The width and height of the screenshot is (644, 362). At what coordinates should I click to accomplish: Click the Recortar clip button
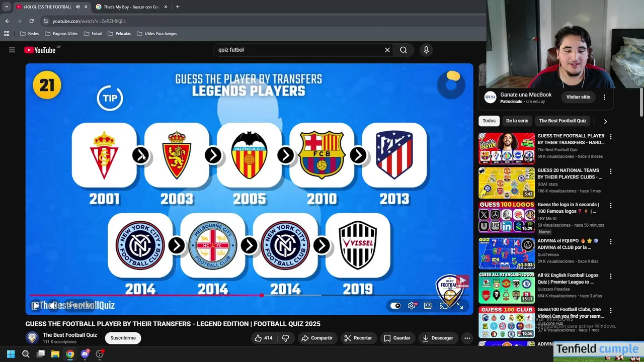coord(358,338)
